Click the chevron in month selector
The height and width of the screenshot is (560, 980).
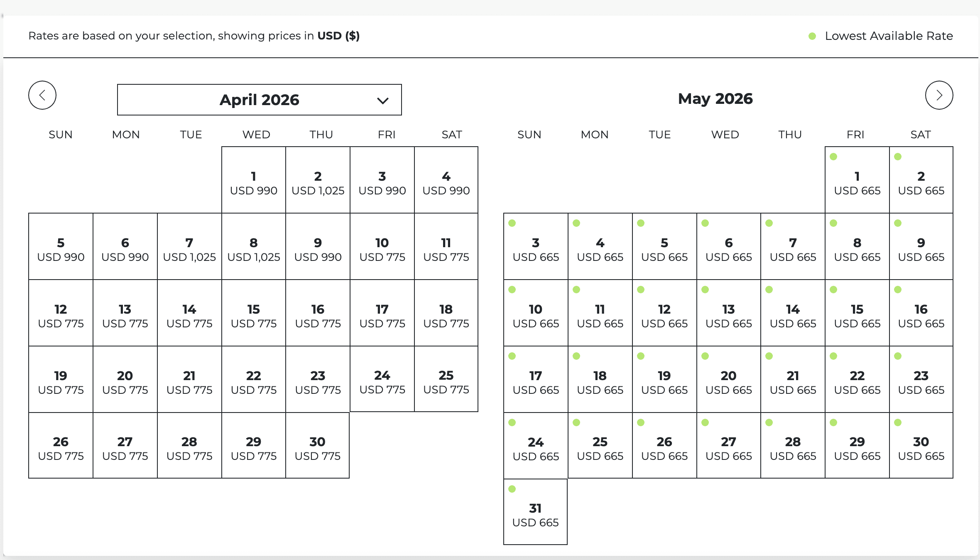382,101
